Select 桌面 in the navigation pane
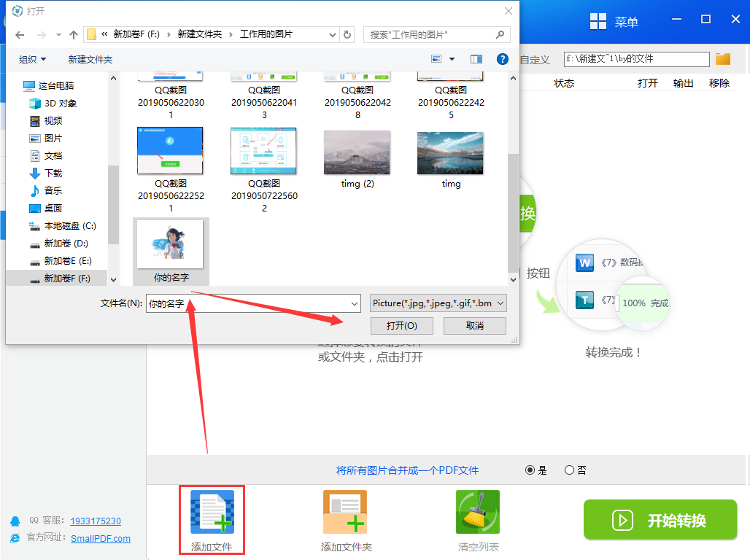This screenshot has height=560, width=750. tap(53, 208)
